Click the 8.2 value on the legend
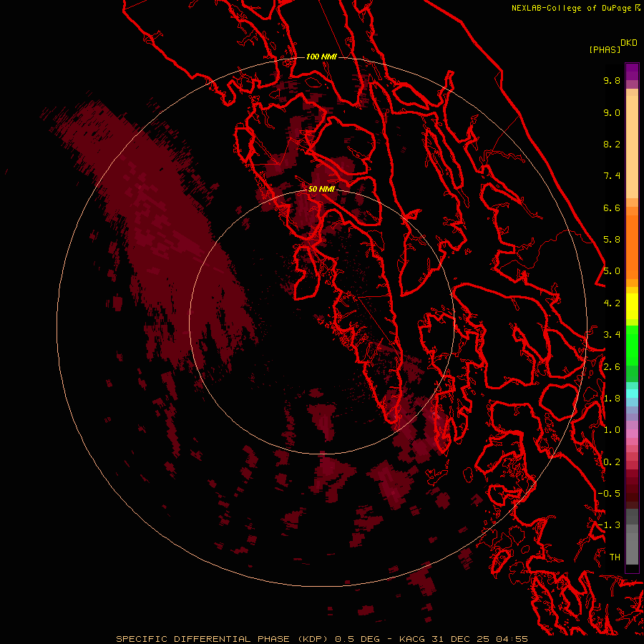 612,144
